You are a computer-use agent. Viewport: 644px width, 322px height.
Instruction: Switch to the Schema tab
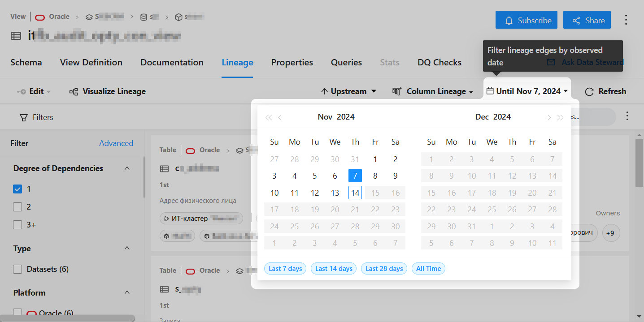pyautogui.click(x=26, y=62)
